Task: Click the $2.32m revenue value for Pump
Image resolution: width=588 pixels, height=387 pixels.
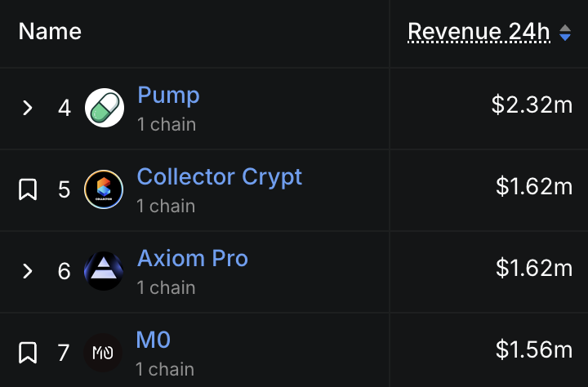Action: point(532,105)
